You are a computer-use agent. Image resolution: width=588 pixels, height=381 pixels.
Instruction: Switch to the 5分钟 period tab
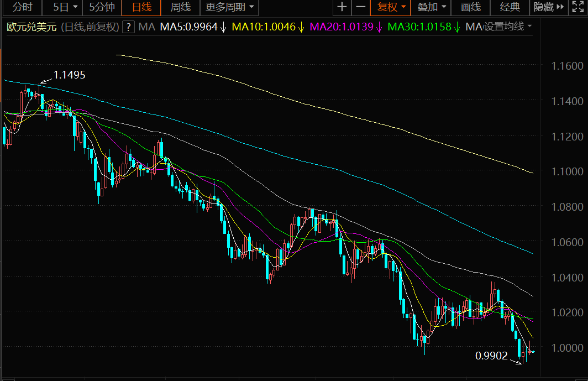point(102,7)
